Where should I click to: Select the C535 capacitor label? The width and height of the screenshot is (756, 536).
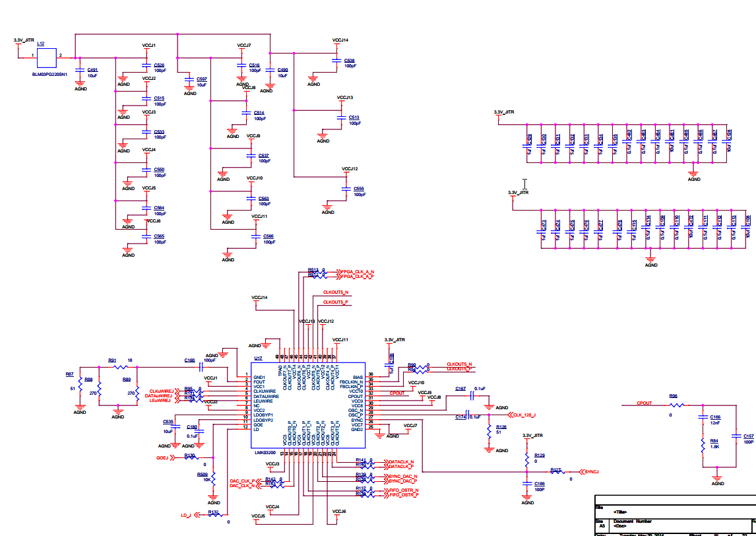(168, 422)
